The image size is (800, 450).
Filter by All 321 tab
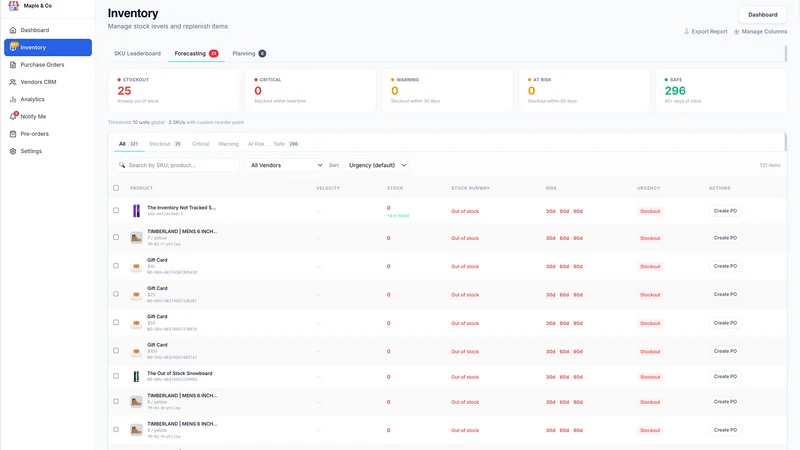[x=129, y=144]
